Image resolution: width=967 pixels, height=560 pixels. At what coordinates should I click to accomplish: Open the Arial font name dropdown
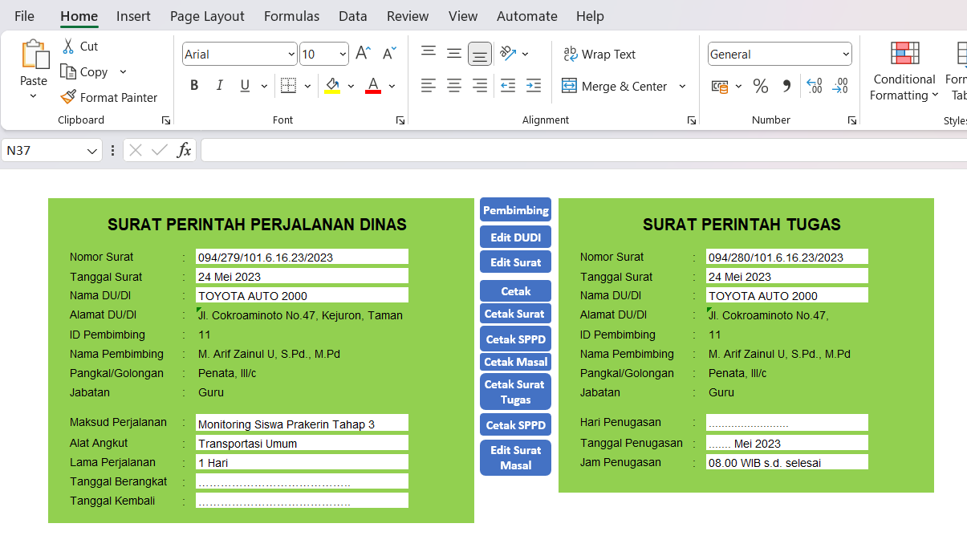291,55
